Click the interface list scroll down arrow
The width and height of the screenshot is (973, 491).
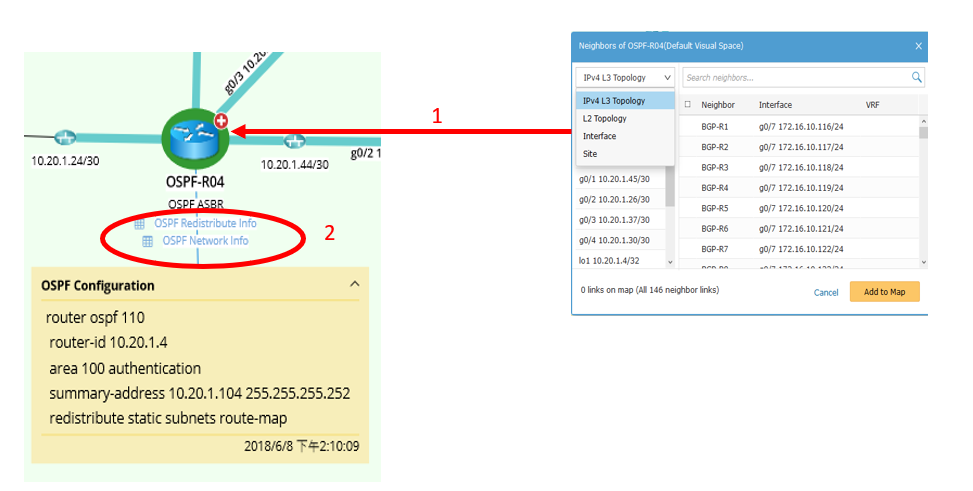[x=670, y=263]
